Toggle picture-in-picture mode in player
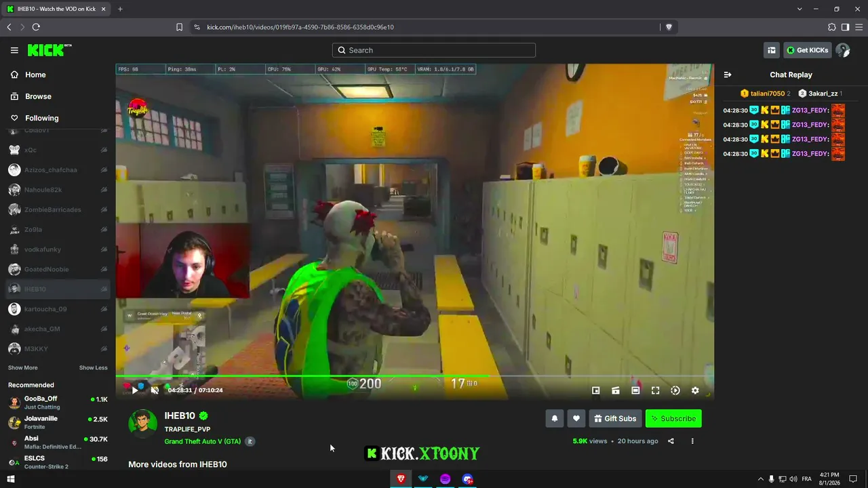 pyautogui.click(x=595, y=390)
